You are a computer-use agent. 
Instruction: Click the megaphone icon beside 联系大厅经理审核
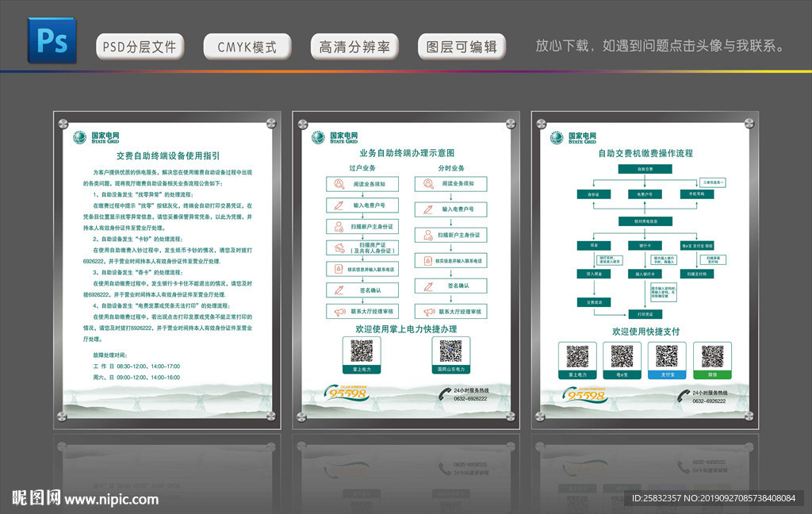coord(339,309)
